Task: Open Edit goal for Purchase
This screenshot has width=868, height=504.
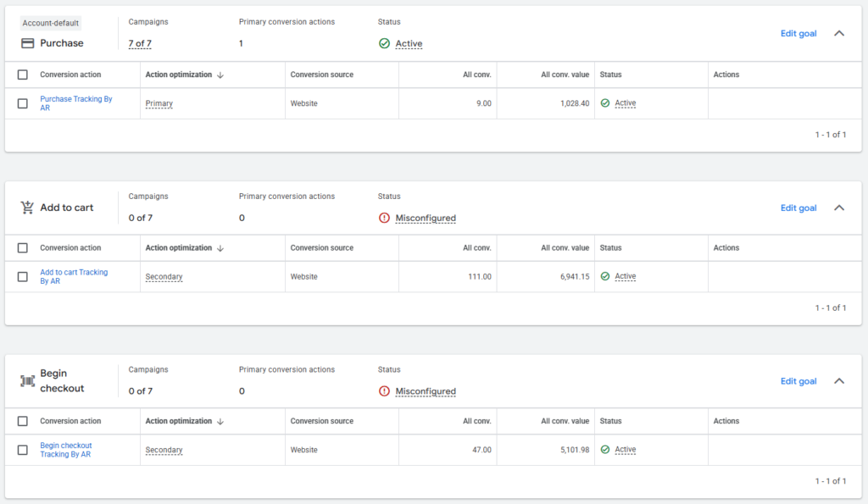Action: click(798, 33)
